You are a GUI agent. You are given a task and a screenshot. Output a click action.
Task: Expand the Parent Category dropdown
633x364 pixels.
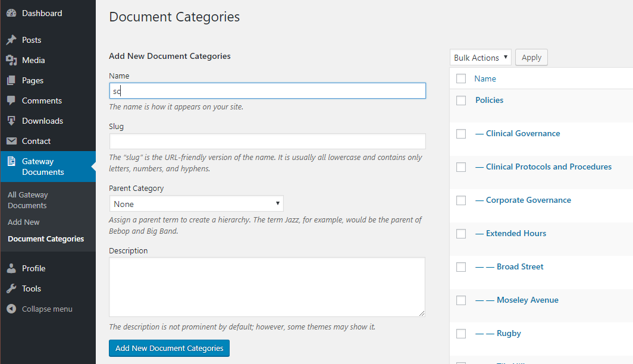pyautogui.click(x=196, y=204)
